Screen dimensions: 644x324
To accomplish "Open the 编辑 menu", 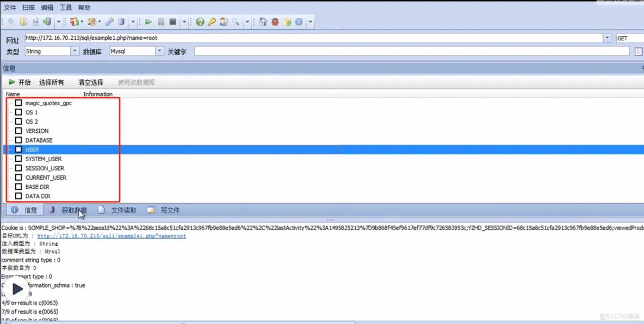I will click(x=47, y=8).
